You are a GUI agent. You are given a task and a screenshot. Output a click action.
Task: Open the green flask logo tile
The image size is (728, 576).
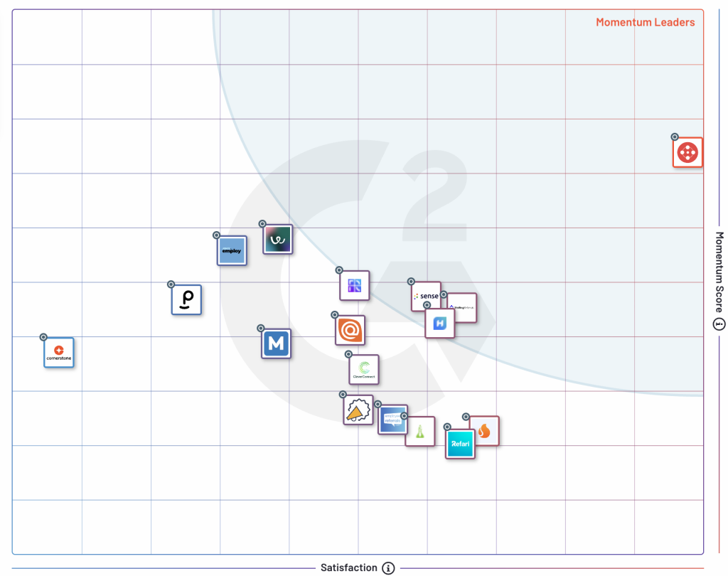420,432
